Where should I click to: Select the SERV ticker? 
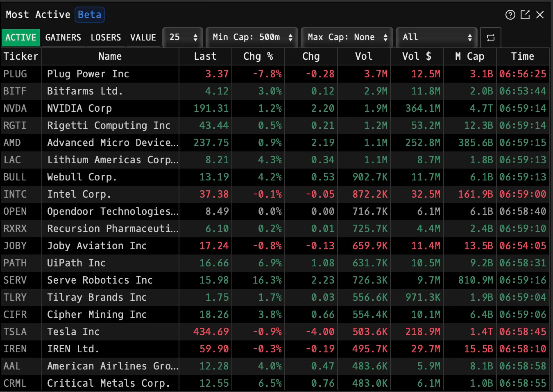click(15, 280)
